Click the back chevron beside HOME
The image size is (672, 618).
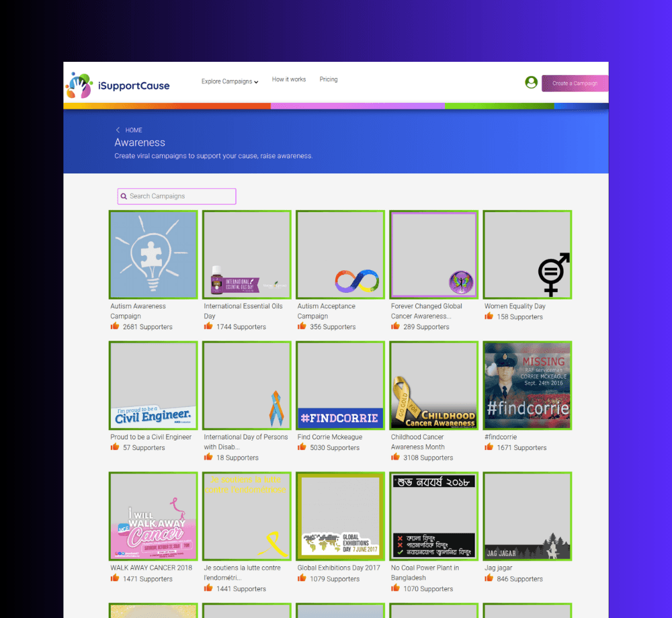click(118, 130)
